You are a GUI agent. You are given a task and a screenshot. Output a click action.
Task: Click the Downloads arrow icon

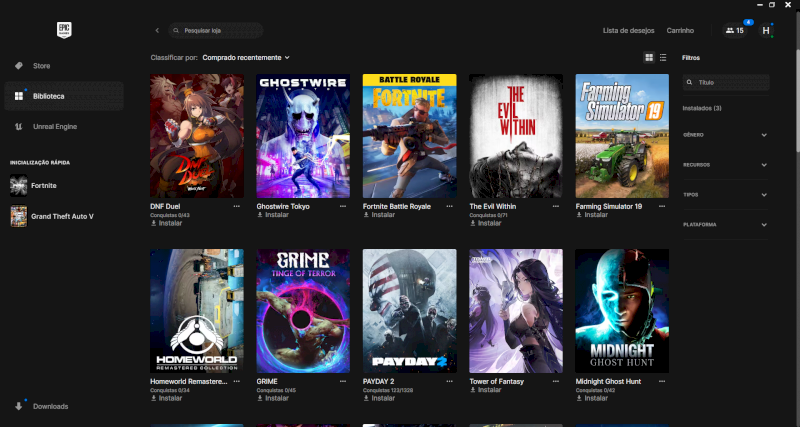pos(19,406)
